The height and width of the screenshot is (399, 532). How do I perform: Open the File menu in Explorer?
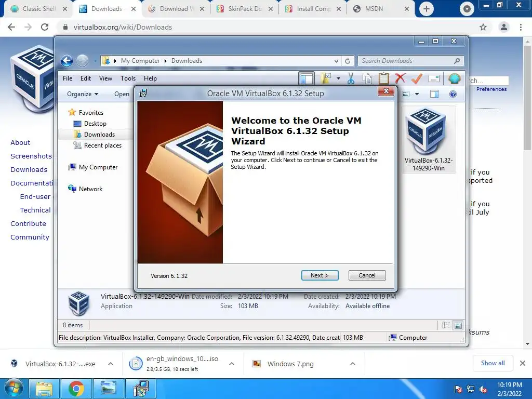tap(68, 78)
